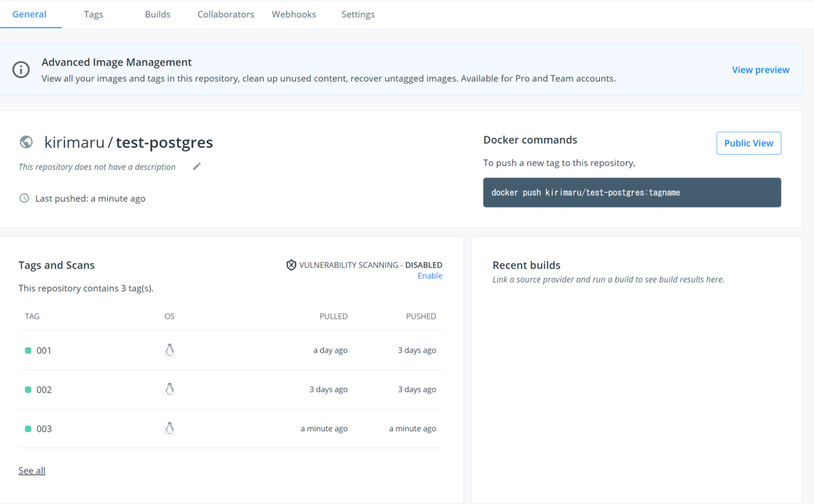This screenshot has width=814, height=504.
Task: Click the vulnerability scanning shield icon
Action: tap(291, 265)
